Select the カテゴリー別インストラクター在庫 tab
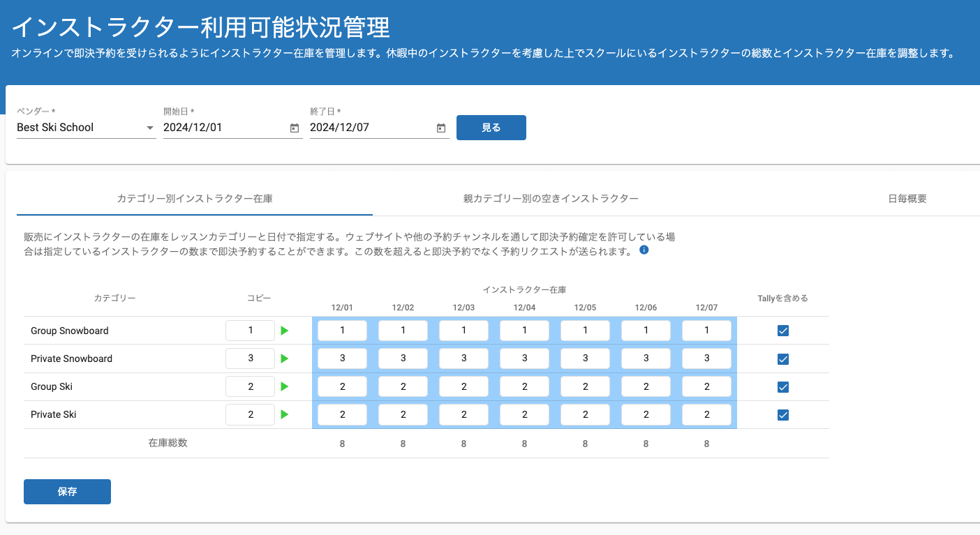The image size is (980, 535). (x=195, y=199)
